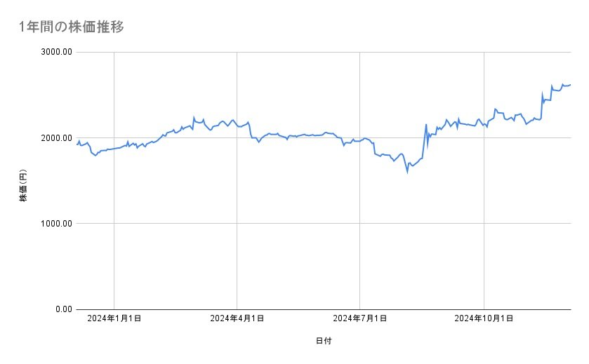Screen dimensions: 589x364
Task: Click the 2024年10月1日 x-axis label
Action: 484,319
